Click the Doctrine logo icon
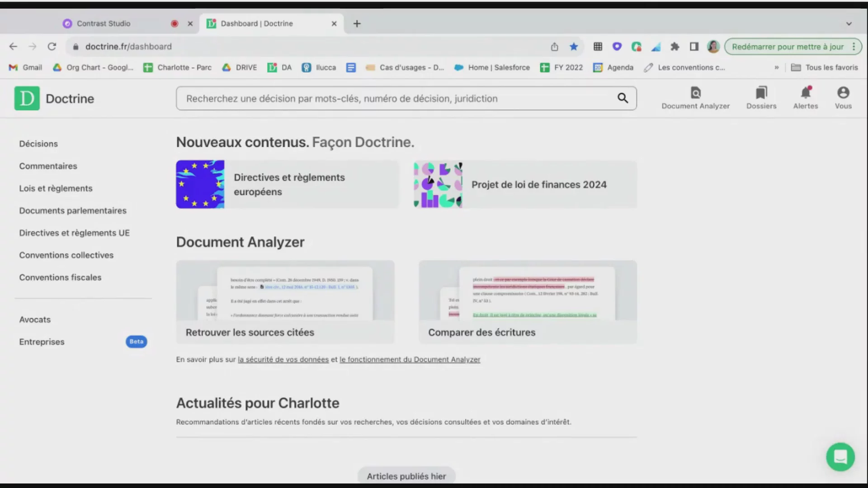 27,98
